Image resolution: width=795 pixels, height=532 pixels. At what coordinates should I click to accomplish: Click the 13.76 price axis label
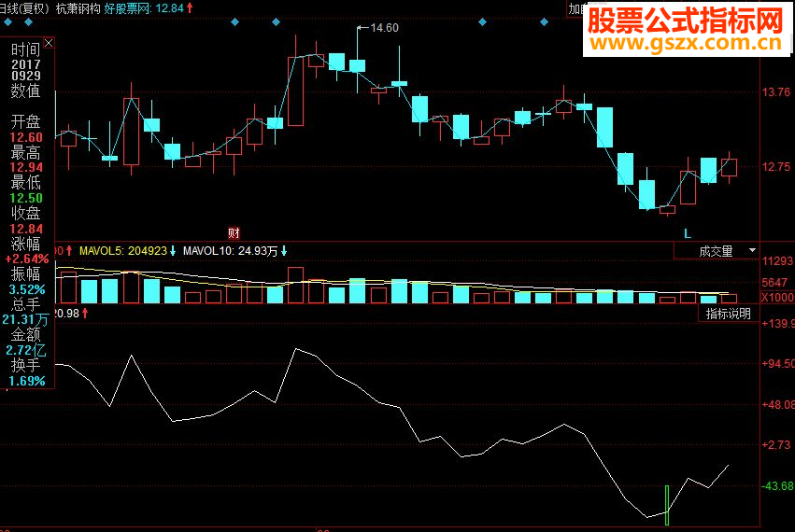pyautogui.click(x=776, y=92)
